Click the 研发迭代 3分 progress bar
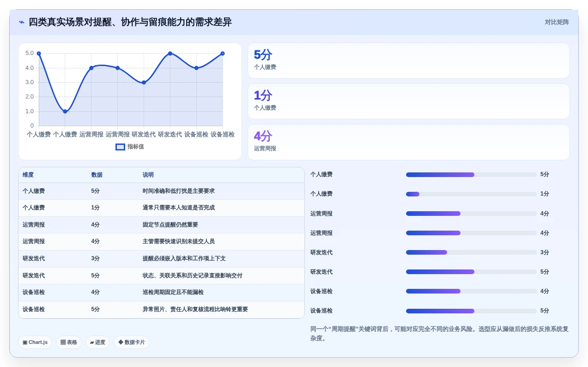The image size is (588, 367). [471, 252]
